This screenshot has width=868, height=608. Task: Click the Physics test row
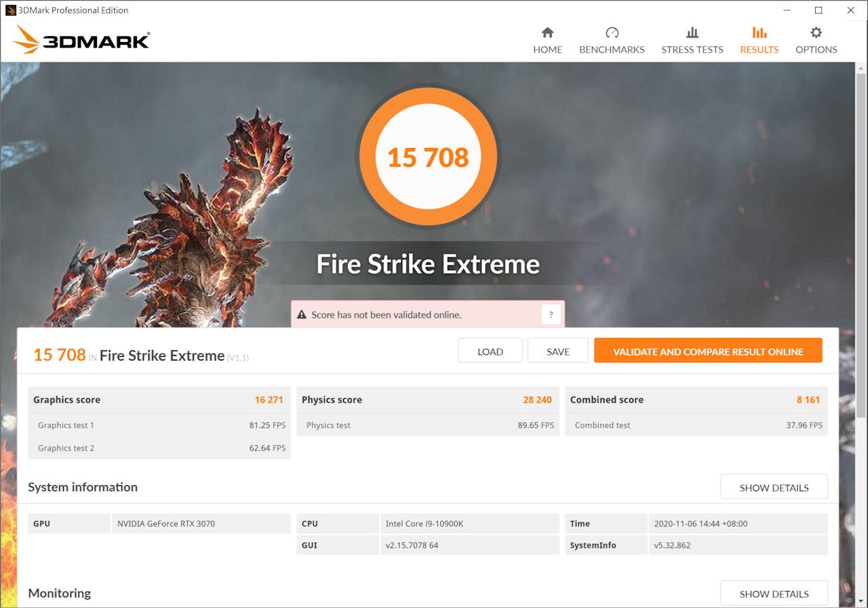[428, 425]
